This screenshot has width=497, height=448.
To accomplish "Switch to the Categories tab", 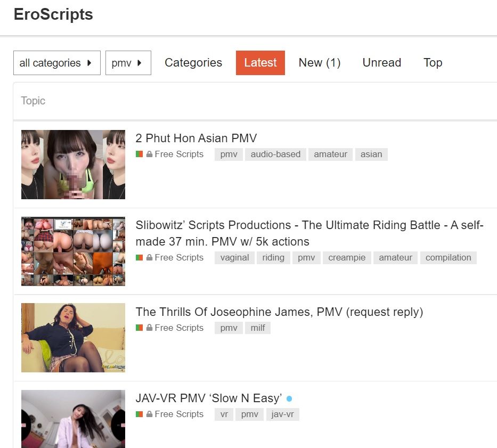I will pyautogui.click(x=193, y=63).
